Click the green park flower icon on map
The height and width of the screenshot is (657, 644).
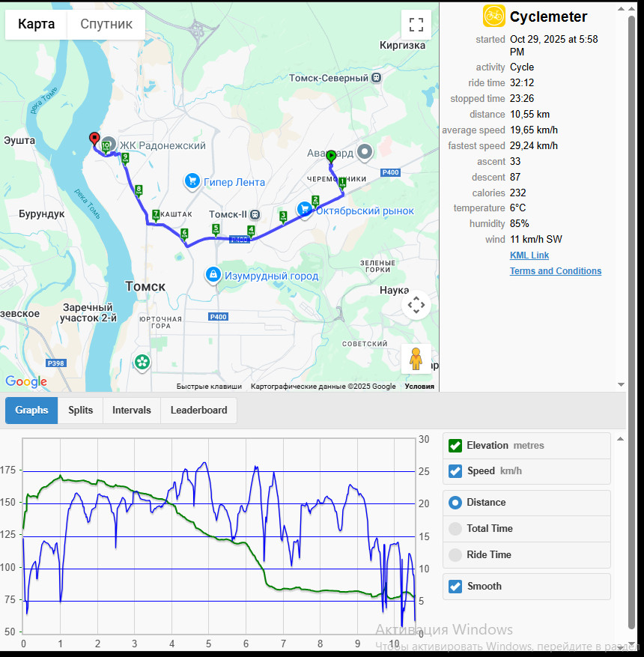point(142,362)
